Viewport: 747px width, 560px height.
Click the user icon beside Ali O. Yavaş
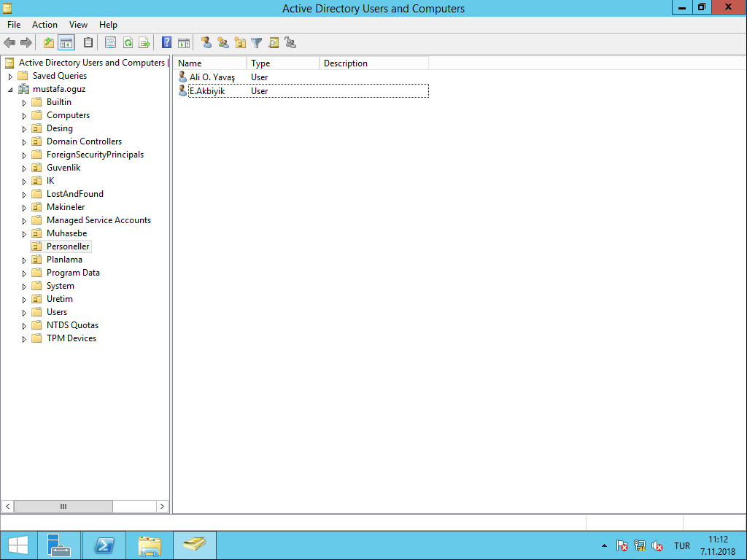[x=182, y=77]
